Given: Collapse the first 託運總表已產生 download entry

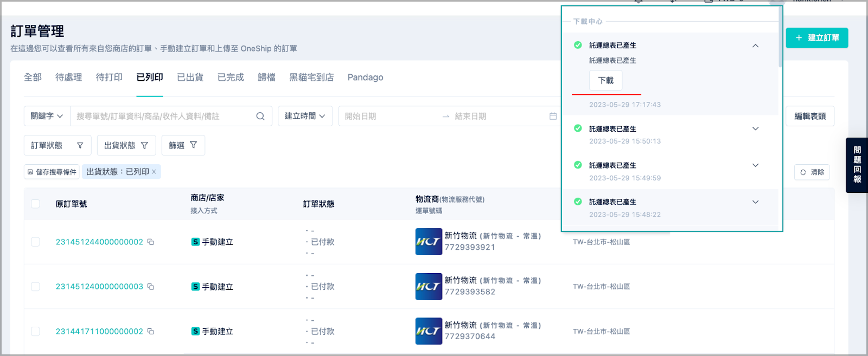Looking at the screenshot, I should tap(755, 46).
